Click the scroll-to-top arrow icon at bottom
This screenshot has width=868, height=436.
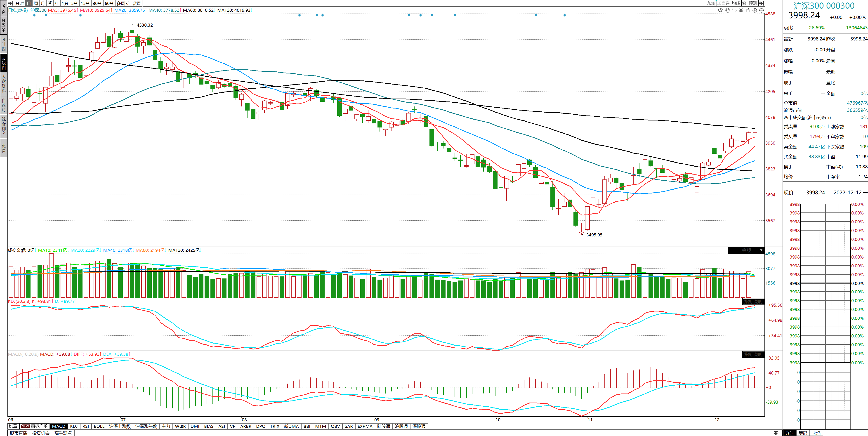click(x=776, y=433)
